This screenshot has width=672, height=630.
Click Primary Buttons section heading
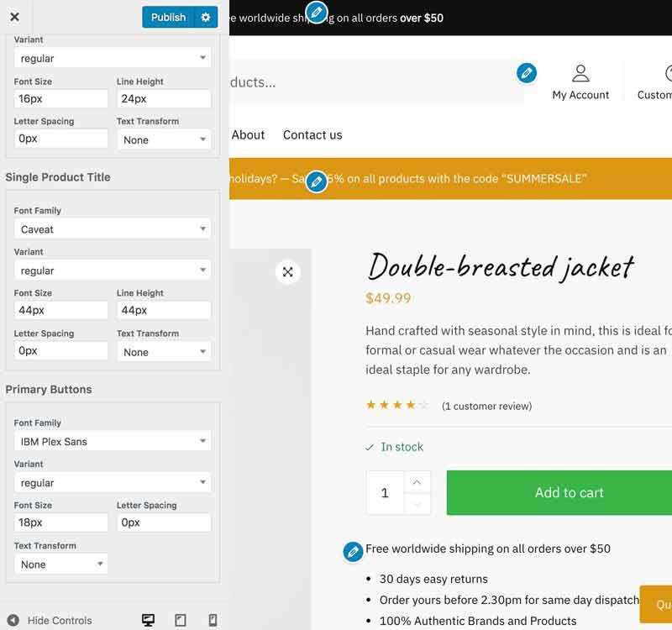pyautogui.click(x=49, y=390)
